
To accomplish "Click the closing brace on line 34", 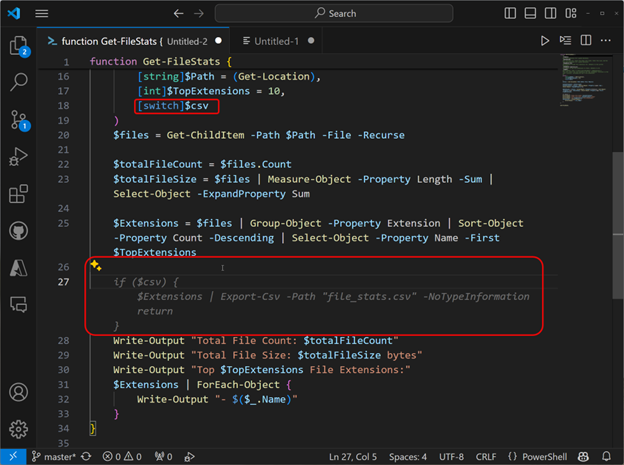I will tap(93, 429).
